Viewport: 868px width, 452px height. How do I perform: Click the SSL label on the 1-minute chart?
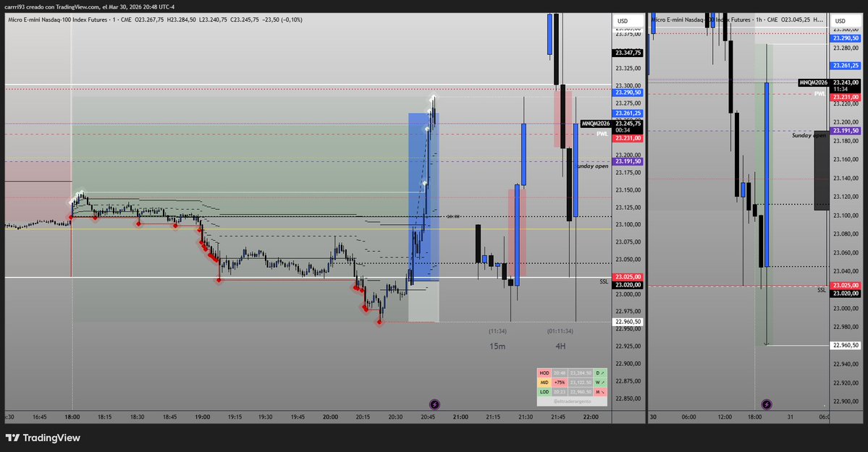(x=603, y=281)
